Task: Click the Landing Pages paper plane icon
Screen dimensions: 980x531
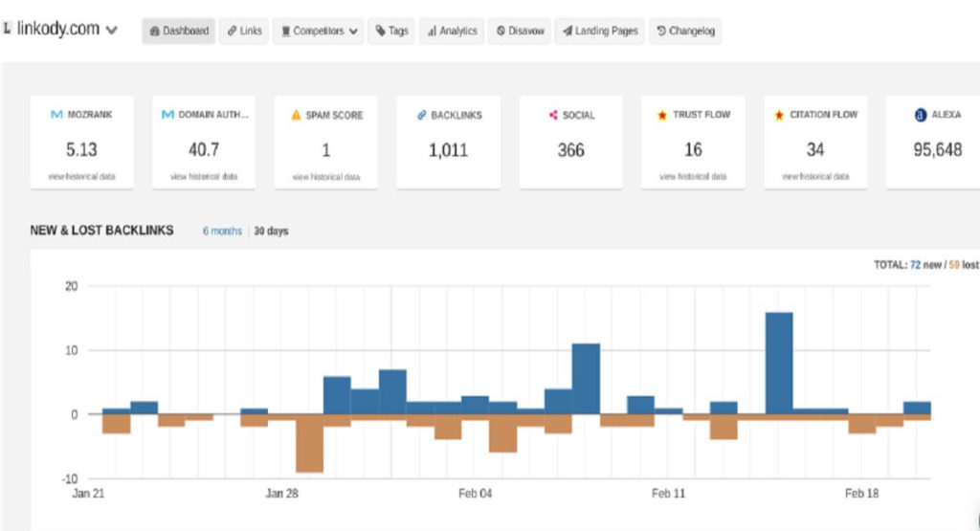Action: coord(568,31)
